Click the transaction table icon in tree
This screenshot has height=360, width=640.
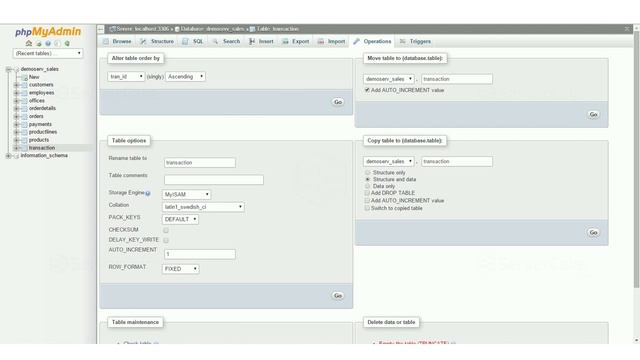24,148
